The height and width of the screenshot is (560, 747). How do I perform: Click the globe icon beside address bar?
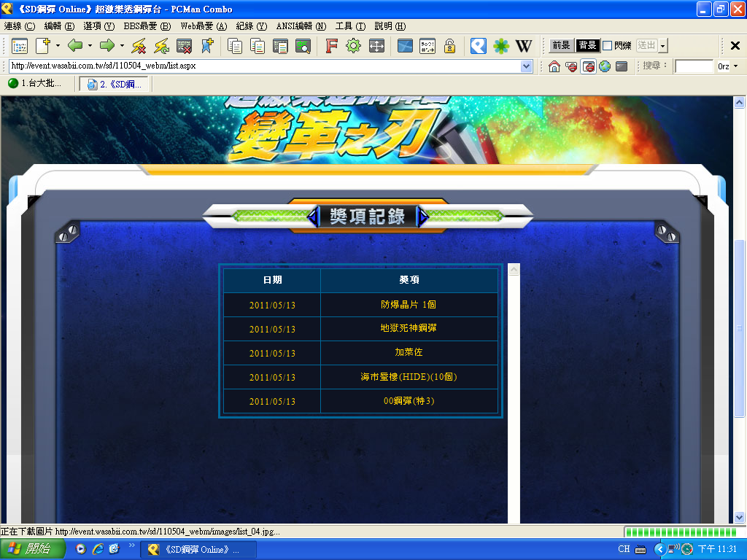[x=605, y=66]
